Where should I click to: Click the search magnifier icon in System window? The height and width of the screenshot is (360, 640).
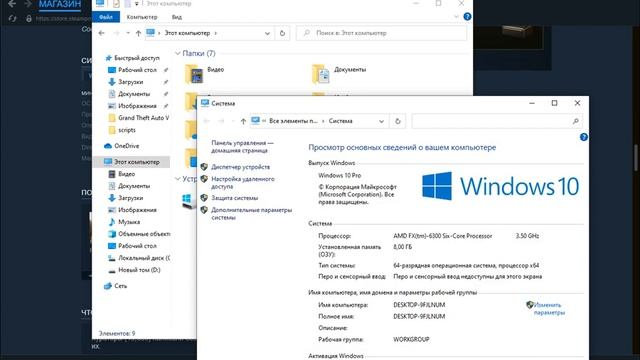576,121
